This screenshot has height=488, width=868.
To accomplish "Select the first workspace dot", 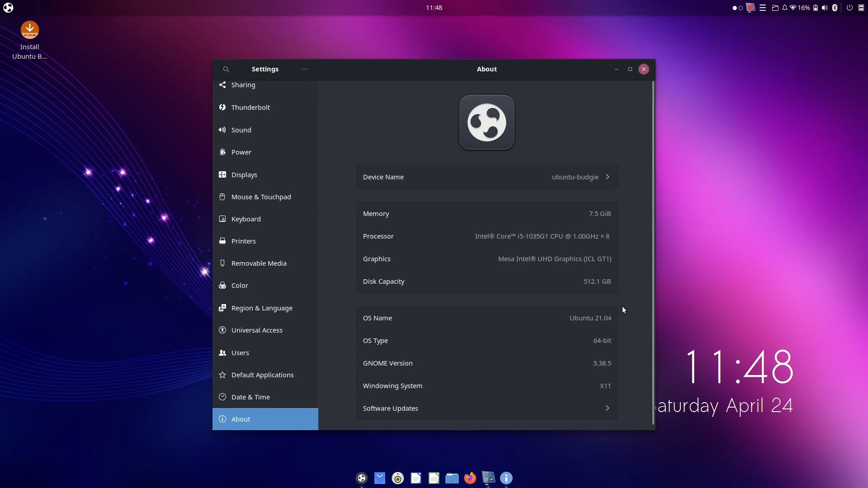I will click(735, 8).
